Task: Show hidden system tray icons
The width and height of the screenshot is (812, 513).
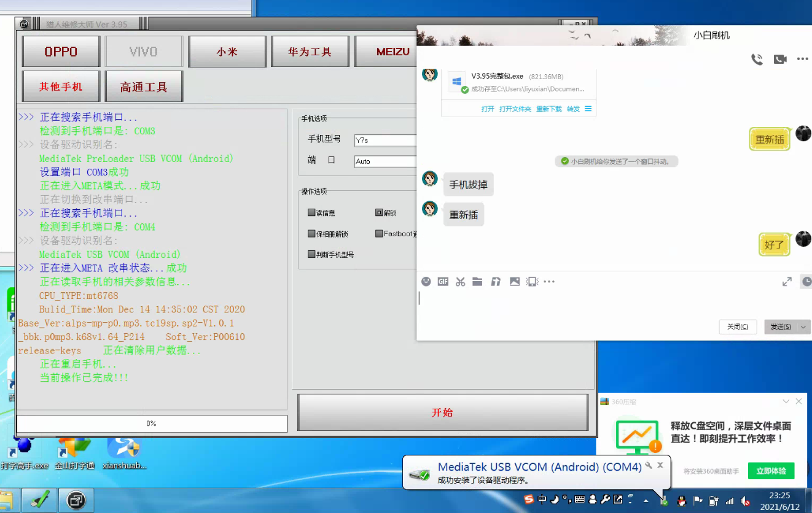Action: coord(646,501)
